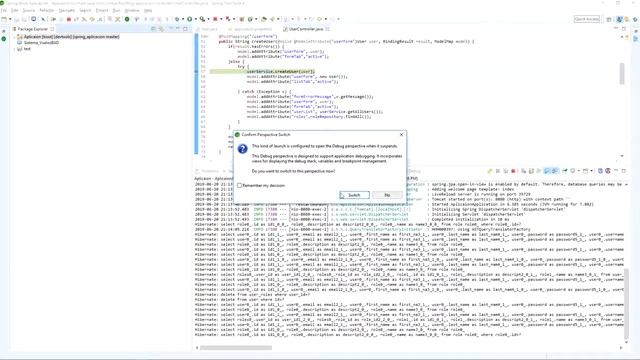Open the Search menu
The height and width of the screenshot is (360, 640).
(85, 10)
